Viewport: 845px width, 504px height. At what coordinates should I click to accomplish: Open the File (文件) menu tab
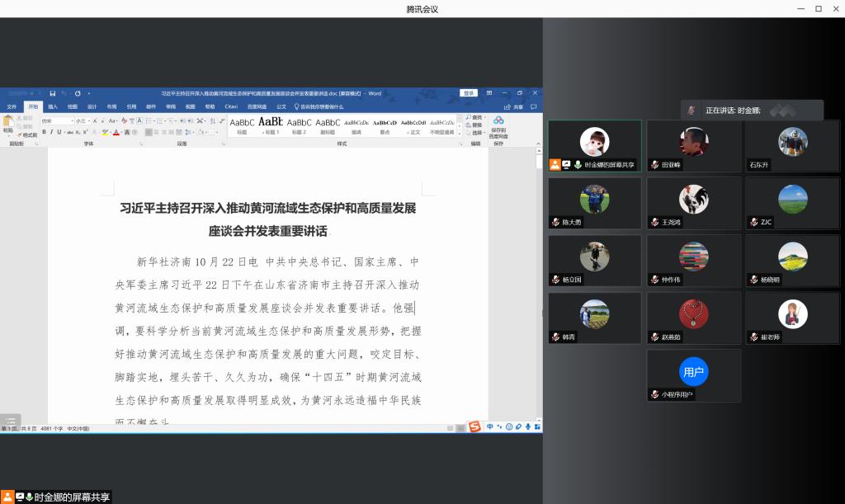12,106
